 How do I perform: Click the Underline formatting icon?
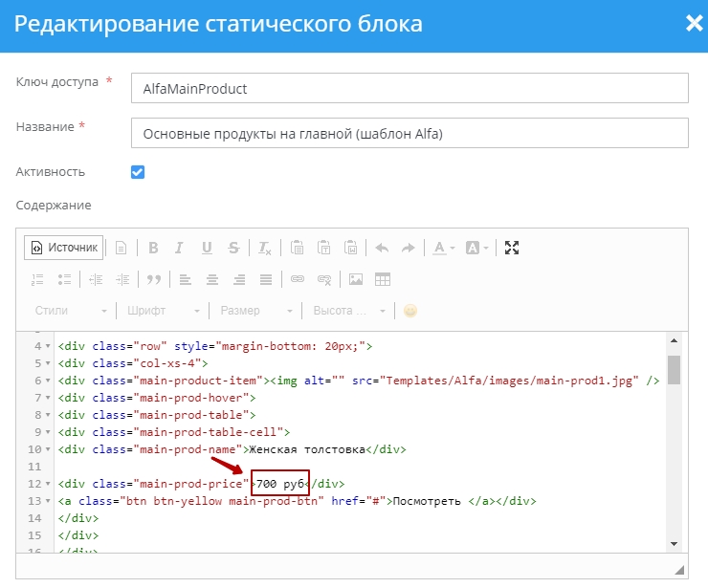coord(207,248)
